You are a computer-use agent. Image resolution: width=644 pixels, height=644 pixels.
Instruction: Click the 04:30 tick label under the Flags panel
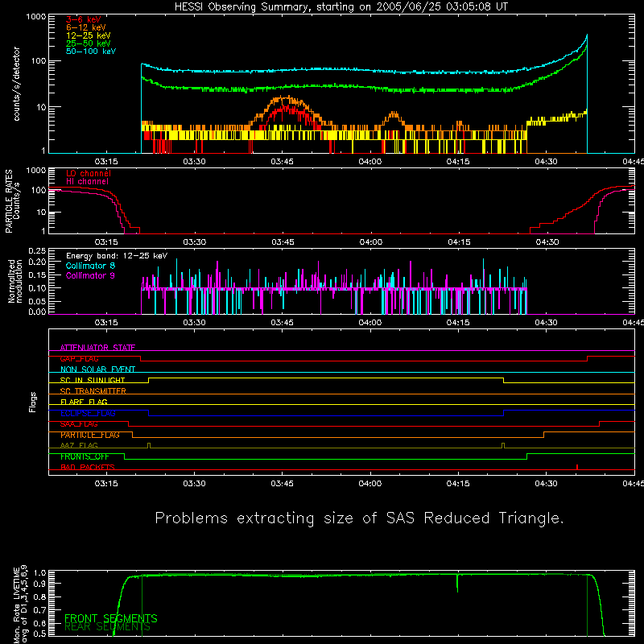[547, 484]
